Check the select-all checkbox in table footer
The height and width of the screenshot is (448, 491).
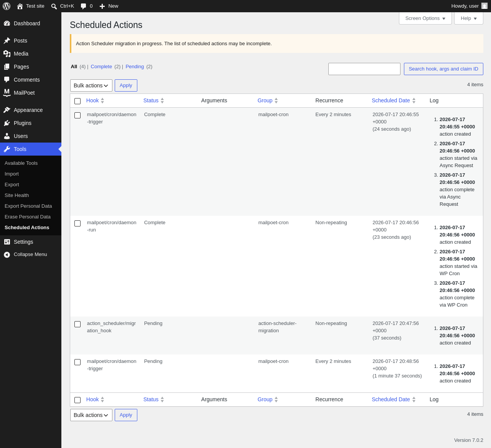pyautogui.click(x=77, y=400)
